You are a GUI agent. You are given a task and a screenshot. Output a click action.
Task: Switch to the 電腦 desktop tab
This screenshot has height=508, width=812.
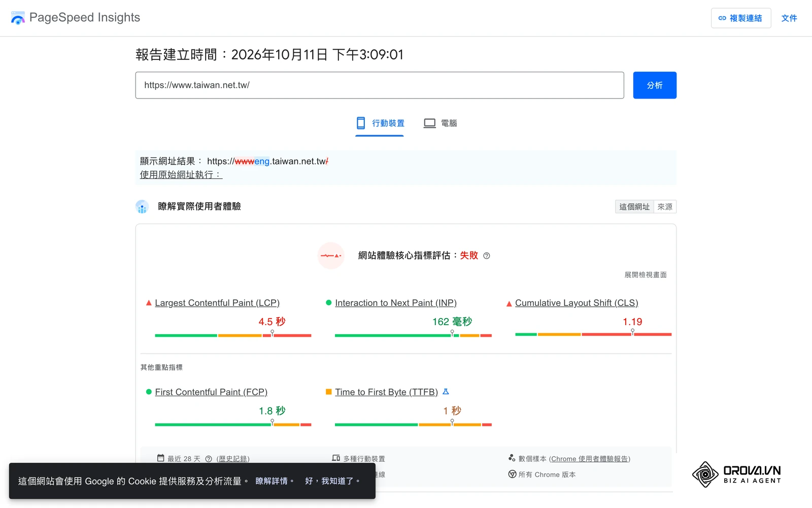[x=440, y=123]
